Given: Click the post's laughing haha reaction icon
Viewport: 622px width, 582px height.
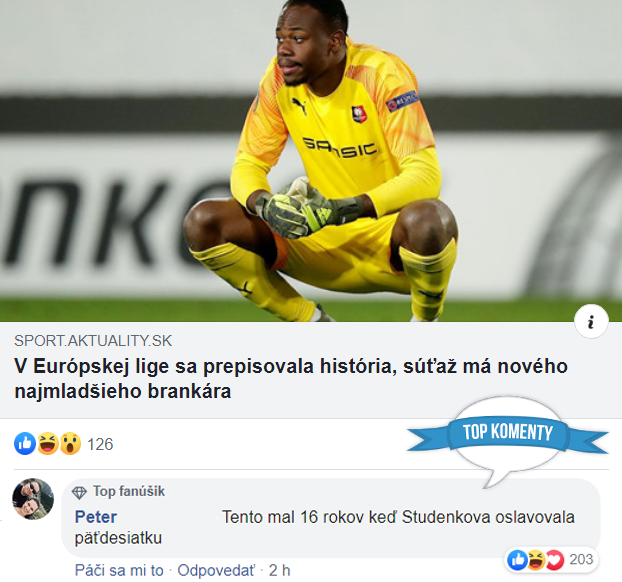Looking at the screenshot, I should pyautogui.click(x=48, y=444).
